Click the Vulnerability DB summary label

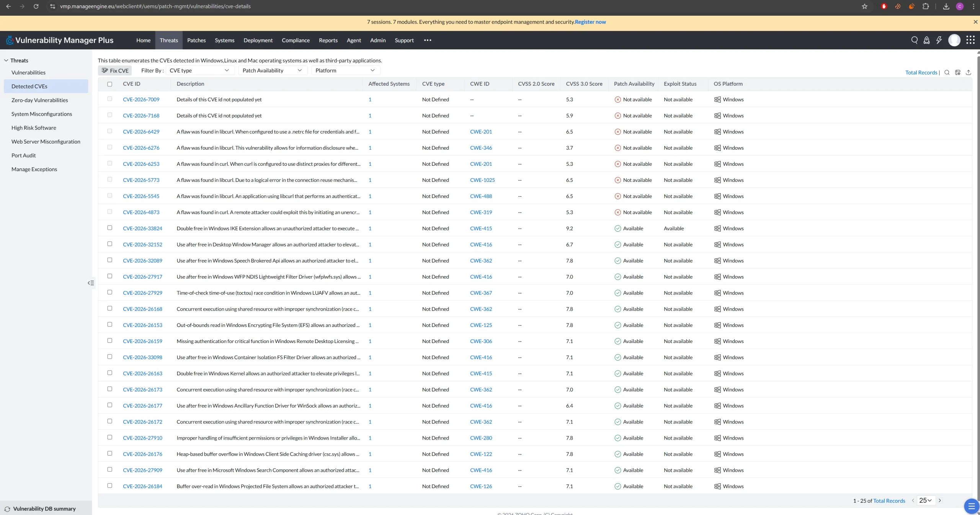coord(44,509)
